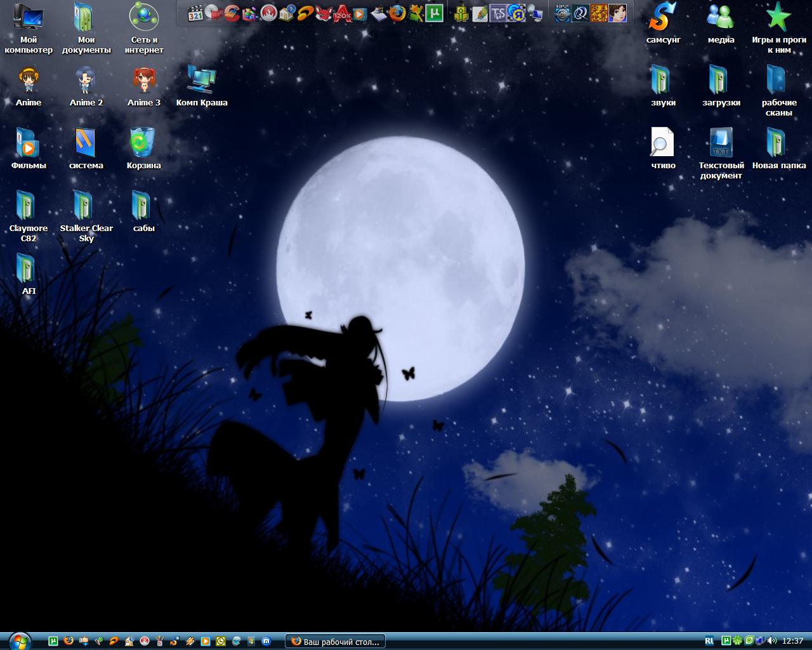Image resolution: width=812 pixels, height=650 pixels.
Task: Launch Nero burning app from the top dock
Action: point(269,13)
